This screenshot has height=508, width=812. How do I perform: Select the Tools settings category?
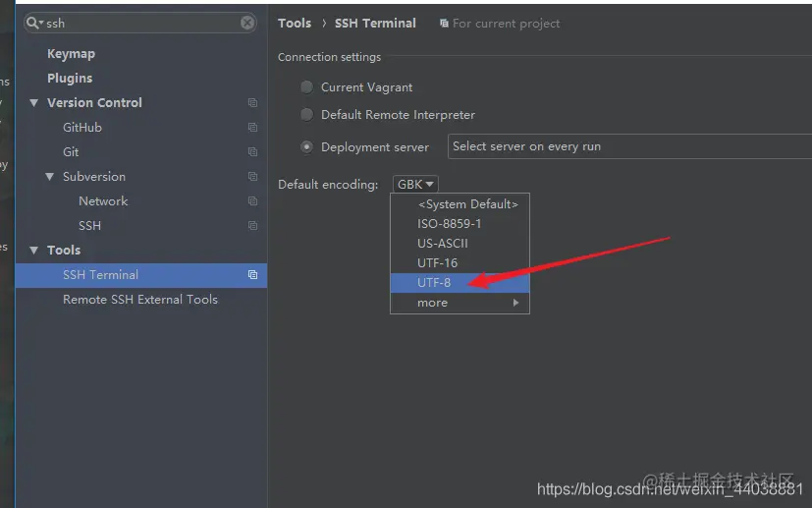pyautogui.click(x=64, y=251)
